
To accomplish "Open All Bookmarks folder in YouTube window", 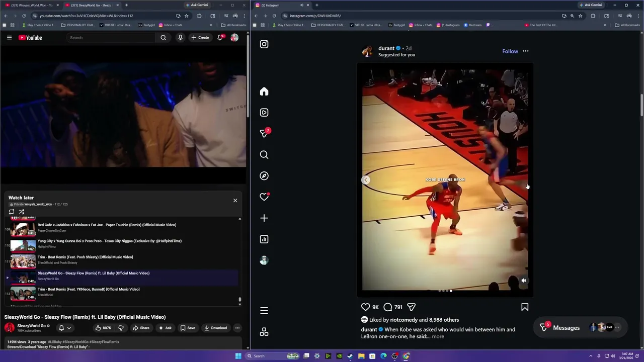I will 234,25.
